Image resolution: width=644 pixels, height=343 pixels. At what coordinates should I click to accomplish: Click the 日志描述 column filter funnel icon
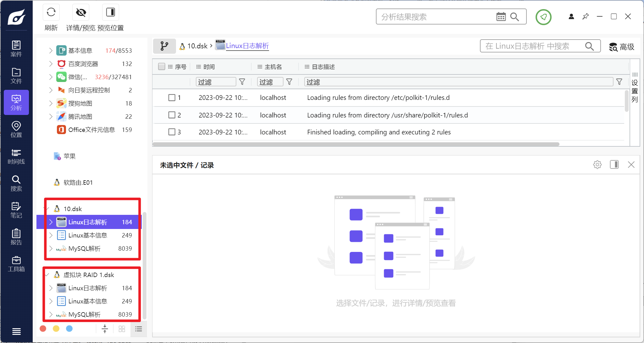619,82
